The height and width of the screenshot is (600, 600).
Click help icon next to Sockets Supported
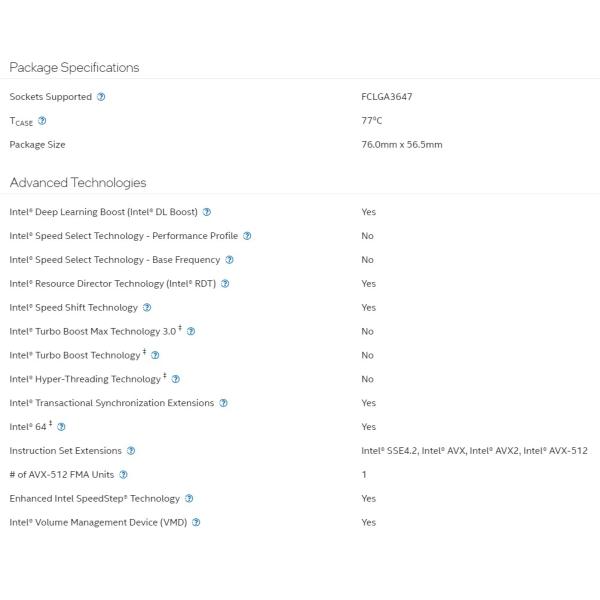pos(101,97)
